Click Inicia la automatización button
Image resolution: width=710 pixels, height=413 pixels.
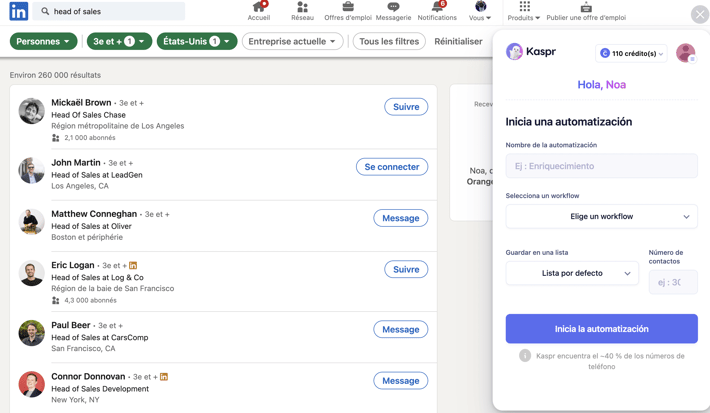[x=601, y=329]
